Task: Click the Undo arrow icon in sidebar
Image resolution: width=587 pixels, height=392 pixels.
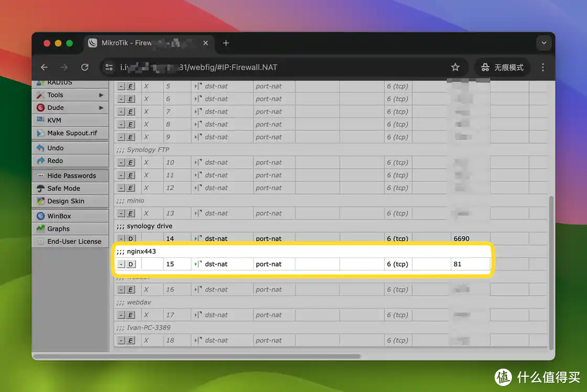Action: [40, 148]
